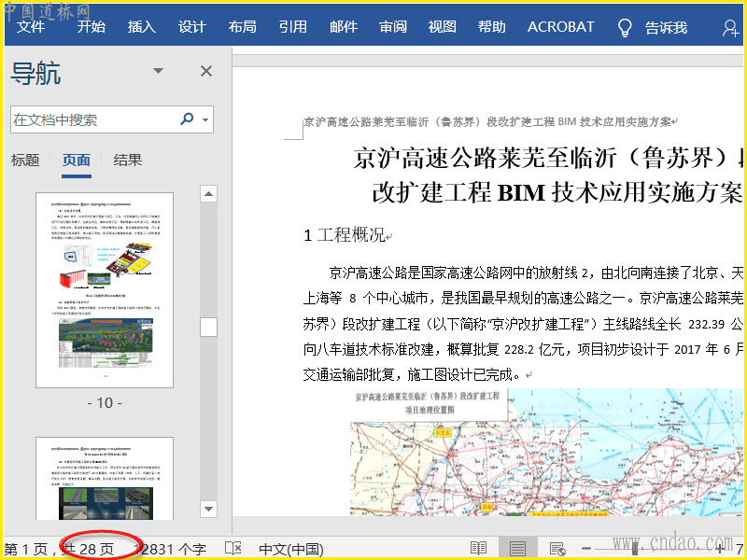Click the lightbulb Tell Me icon

(x=626, y=27)
